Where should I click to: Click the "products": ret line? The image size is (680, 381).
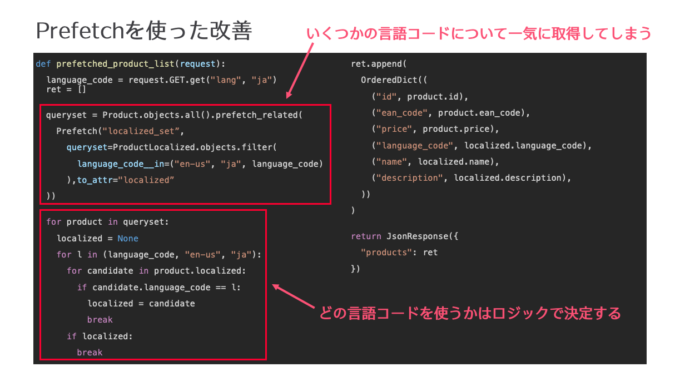(399, 253)
